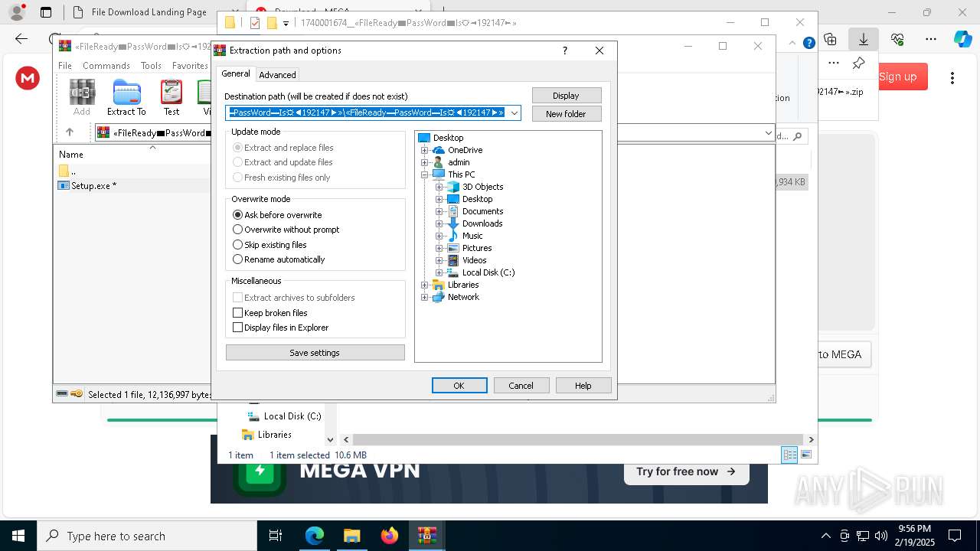The image size is (980, 551).
Task: Cancel the extraction dialog
Action: 521,386
